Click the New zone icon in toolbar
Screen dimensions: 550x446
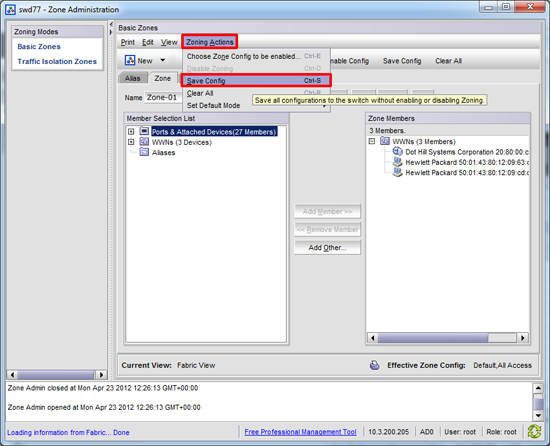pyautogui.click(x=130, y=60)
